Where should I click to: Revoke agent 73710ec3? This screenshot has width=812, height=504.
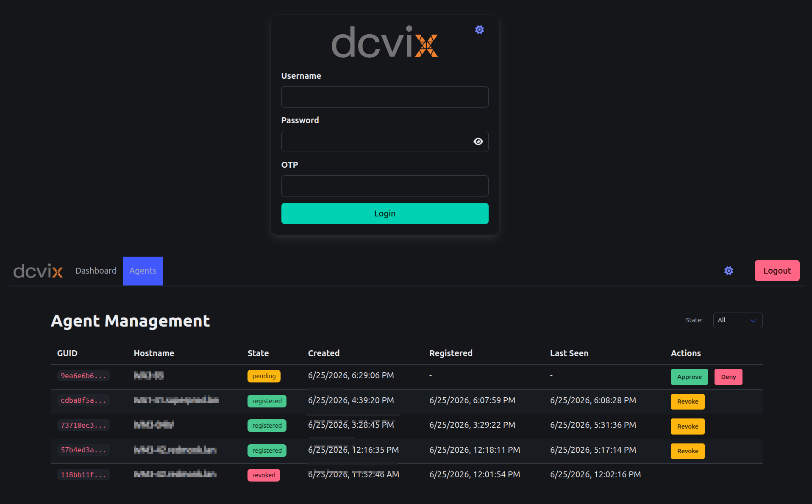687,426
